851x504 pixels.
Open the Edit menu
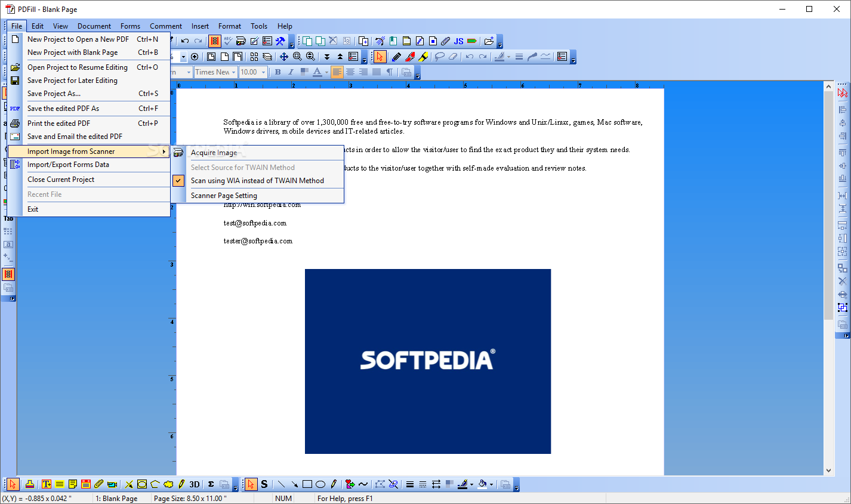(38, 26)
